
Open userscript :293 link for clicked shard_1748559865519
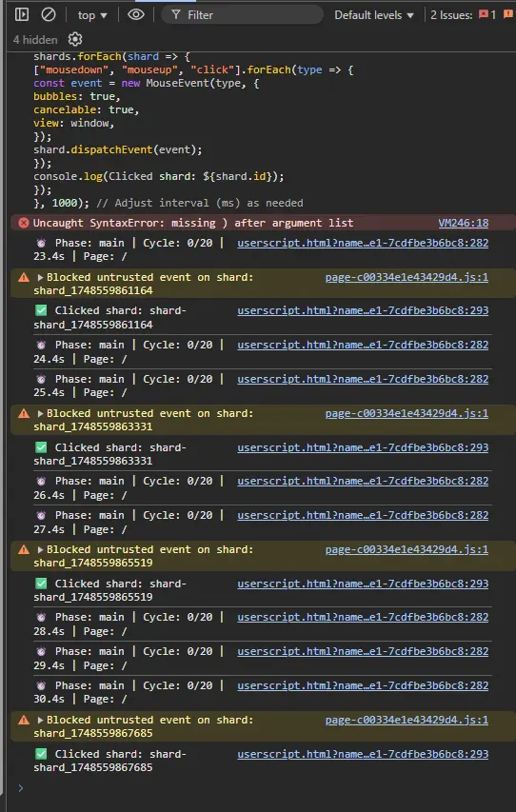(x=363, y=584)
